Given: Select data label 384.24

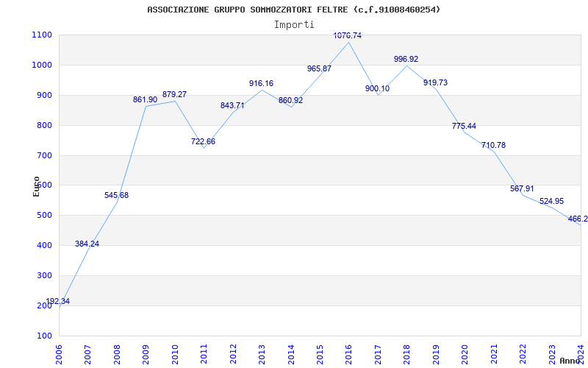Looking at the screenshot, I should tap(87, 244).
